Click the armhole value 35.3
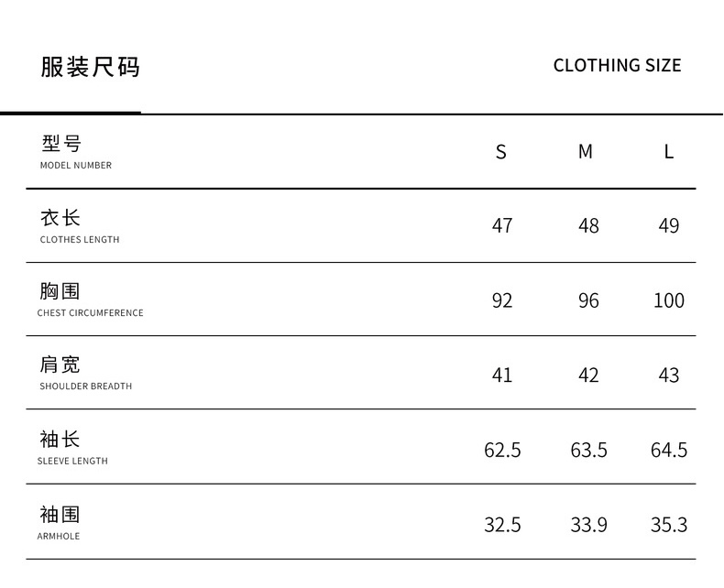 point(669,525)
